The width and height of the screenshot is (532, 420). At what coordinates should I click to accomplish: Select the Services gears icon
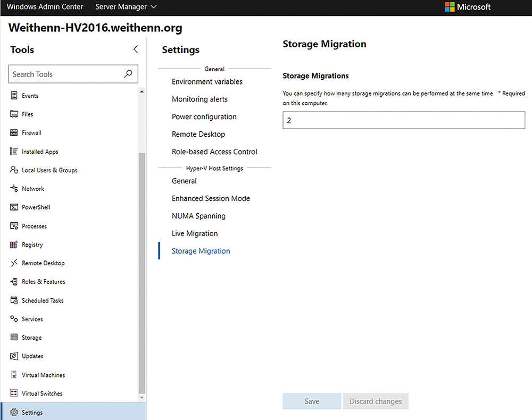pyautogui.click(x=14, y=318)
